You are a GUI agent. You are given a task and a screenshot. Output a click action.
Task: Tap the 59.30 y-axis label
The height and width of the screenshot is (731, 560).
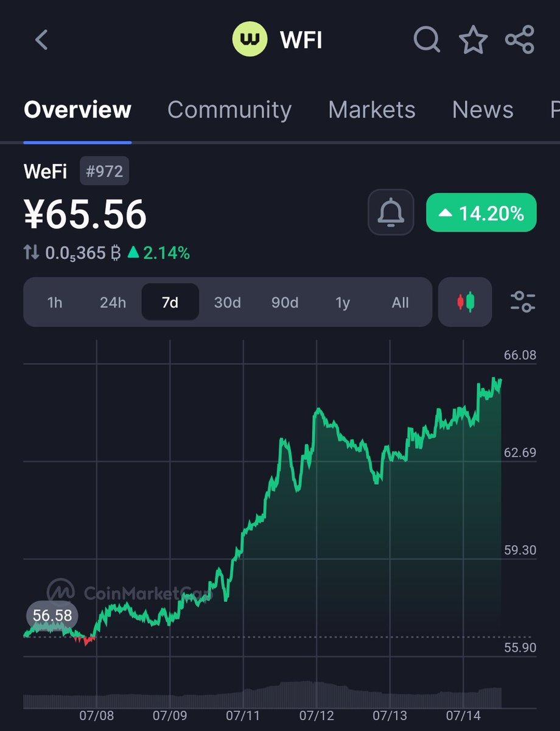click(520, 550)
